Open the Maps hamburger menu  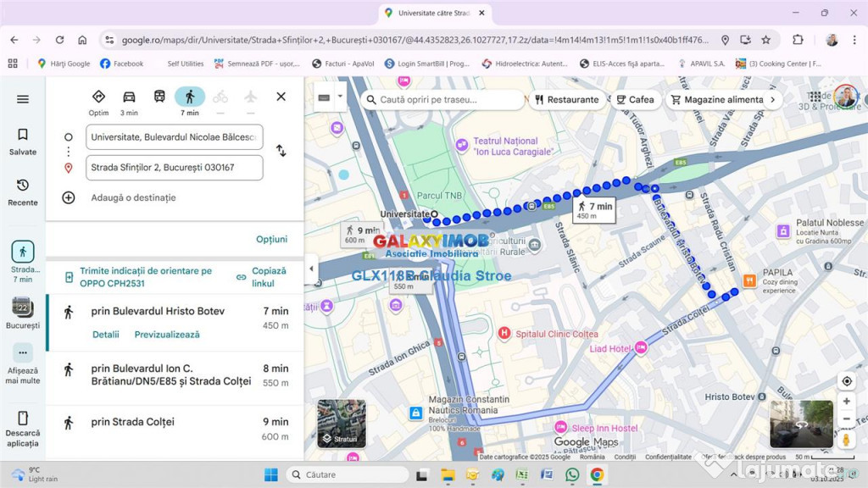coord(23,99)
